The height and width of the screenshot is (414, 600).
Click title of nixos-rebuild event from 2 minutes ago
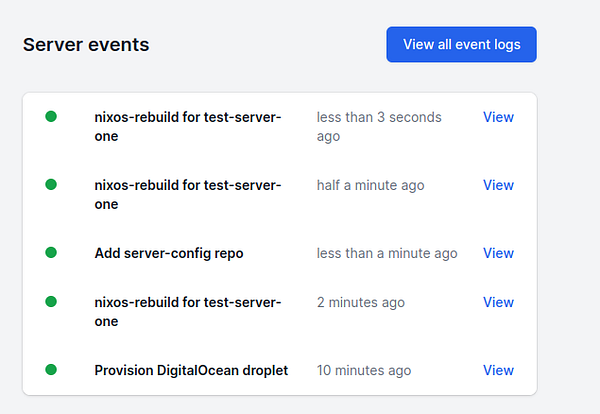(x=188, y=311)
